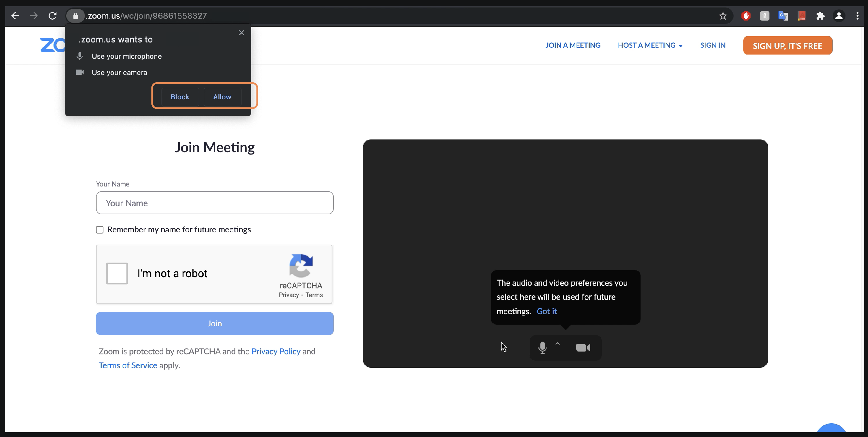Click the red ad blocker extension icon

[746, 16]
